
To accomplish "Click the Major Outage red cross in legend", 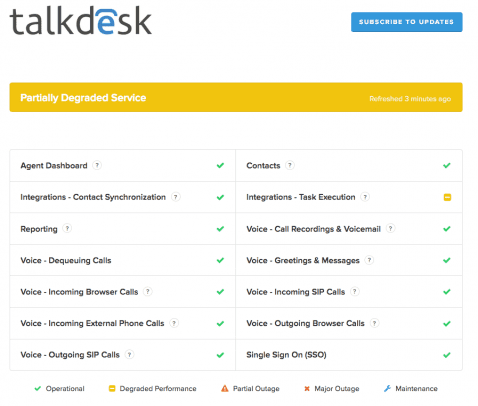I will [x=307, y=388].
